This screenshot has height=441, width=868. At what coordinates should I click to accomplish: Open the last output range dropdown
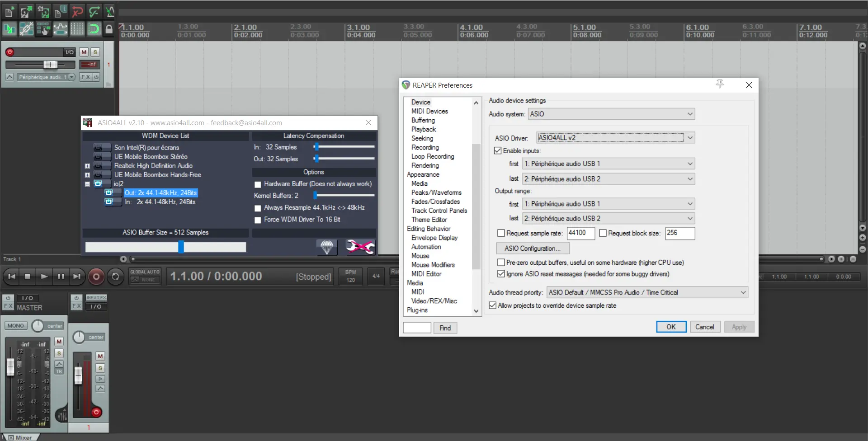click(609, 219)
